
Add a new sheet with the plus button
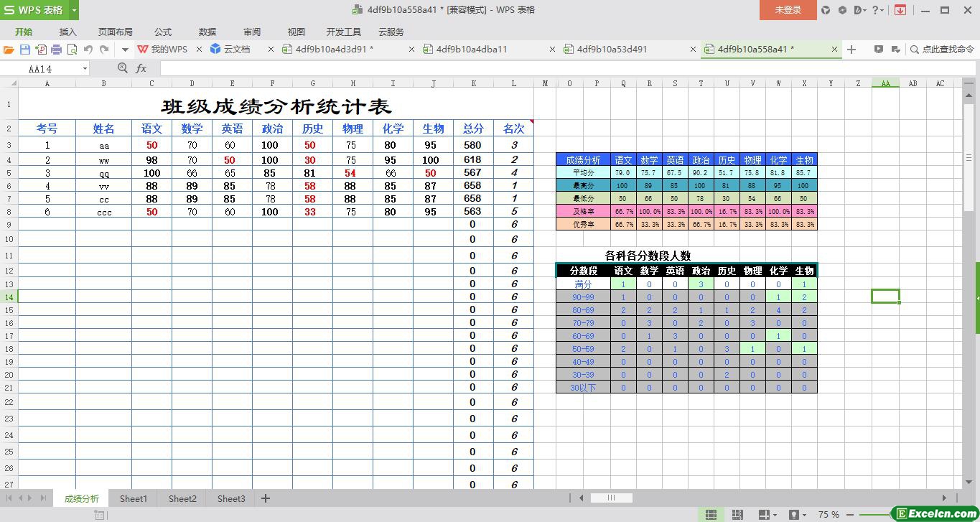pyautogui.click(x=266, y=498)
